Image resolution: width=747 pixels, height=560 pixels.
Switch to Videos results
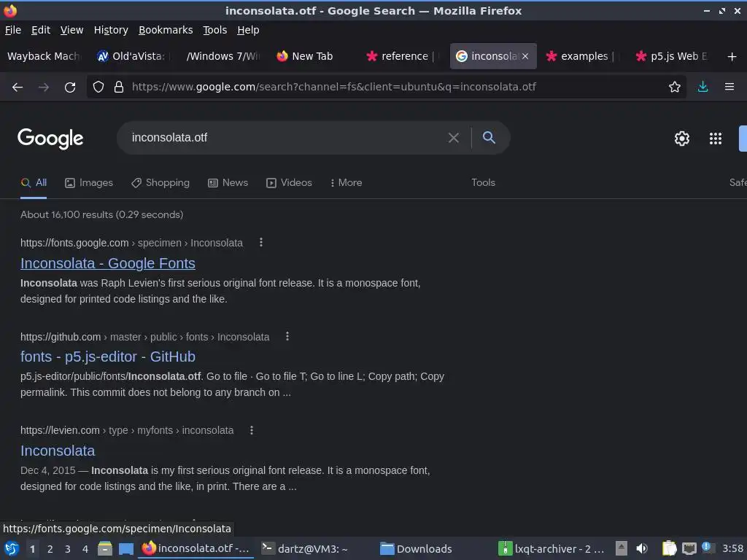289,183
